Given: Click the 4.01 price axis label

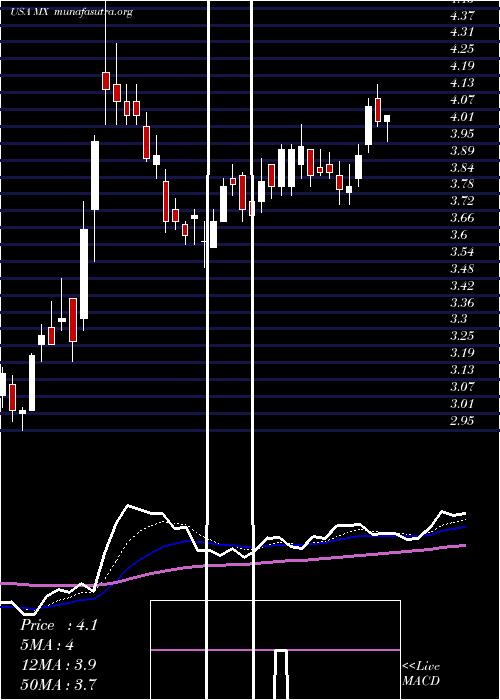Looking at the screenshot, I should tap(462, 117).
